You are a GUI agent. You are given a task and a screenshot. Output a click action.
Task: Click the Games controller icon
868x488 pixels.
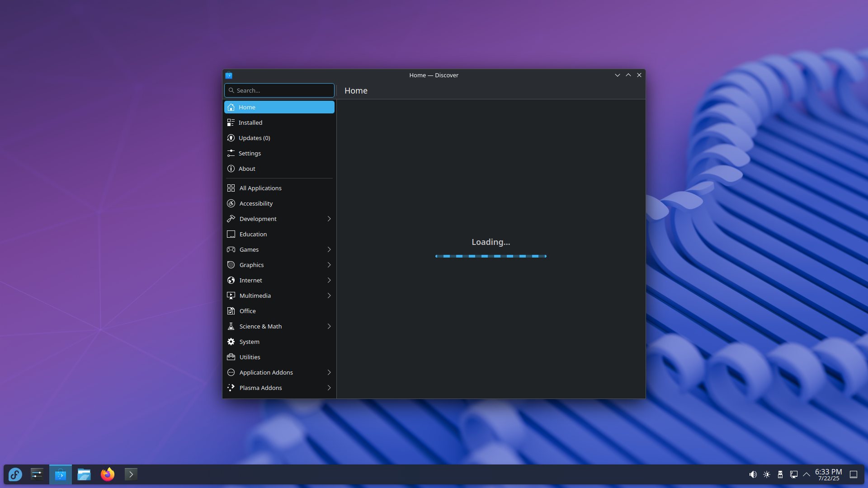point(231,249)
